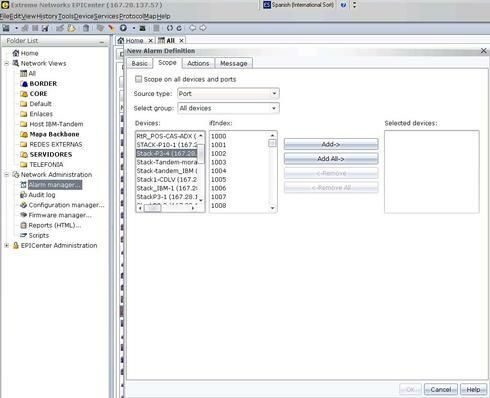Click the Reports (HTML) tree icon
The image size is (490, 398).
[23, 225]
